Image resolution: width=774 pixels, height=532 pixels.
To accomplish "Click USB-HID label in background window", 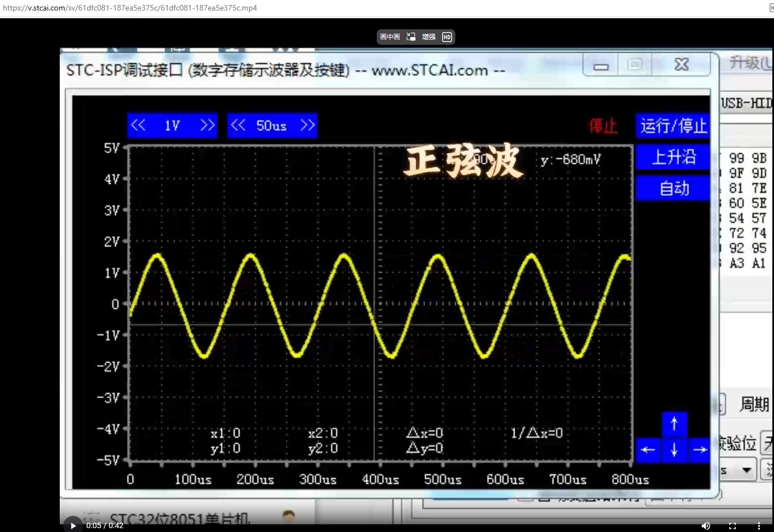I will (747, 103).
